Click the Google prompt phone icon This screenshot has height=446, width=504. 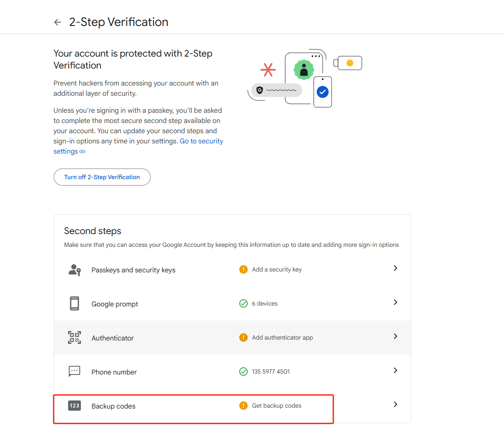pos(74,303)
